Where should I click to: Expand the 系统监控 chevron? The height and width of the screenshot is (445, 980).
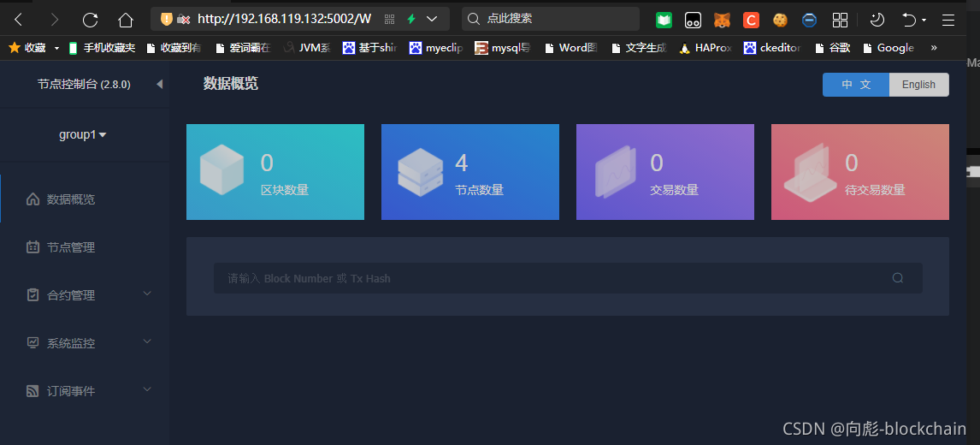(x=147, y=341)
